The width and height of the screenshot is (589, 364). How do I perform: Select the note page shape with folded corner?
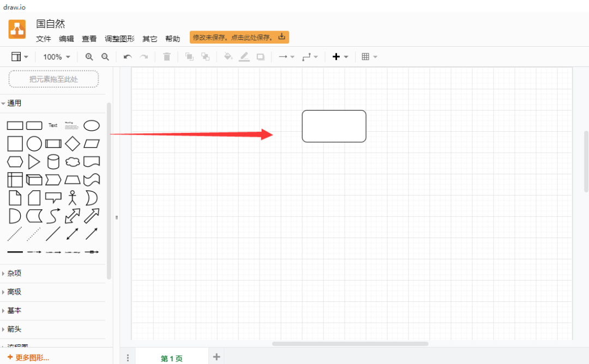(x=15, y=198)
